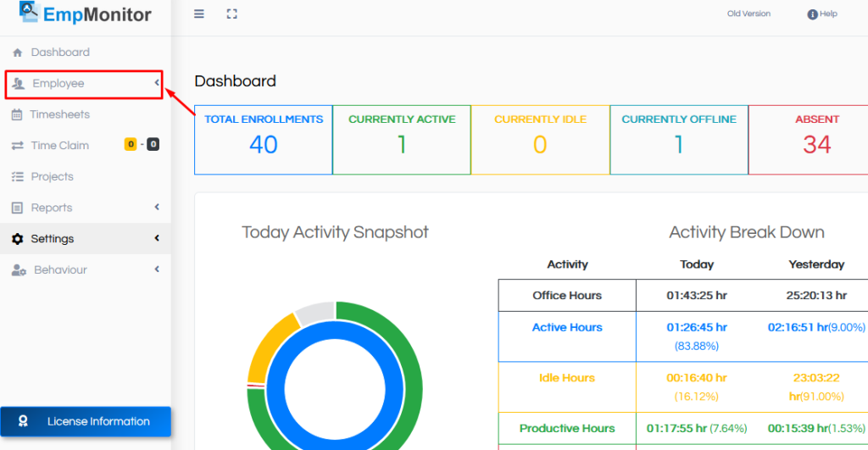Open the Projects menu item

86,176
